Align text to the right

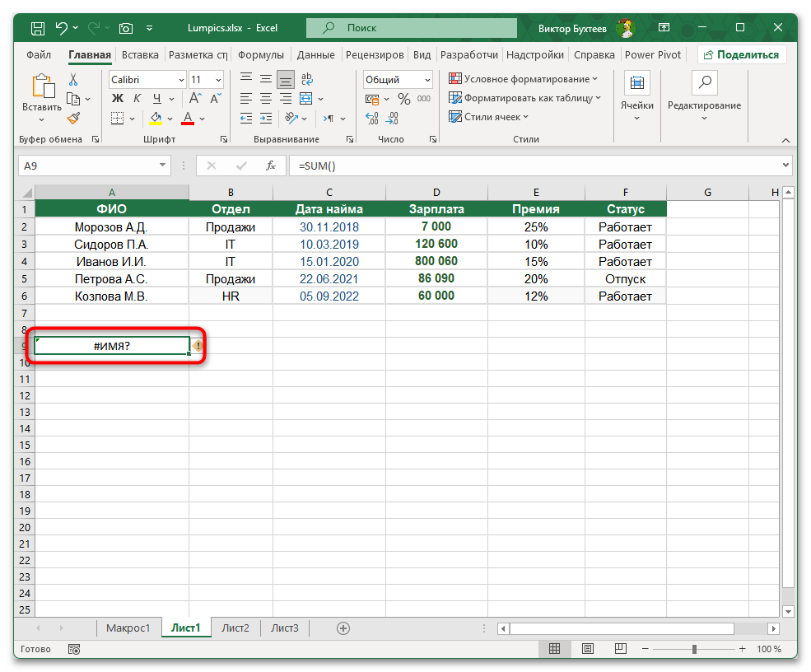[x=286, y=98]
